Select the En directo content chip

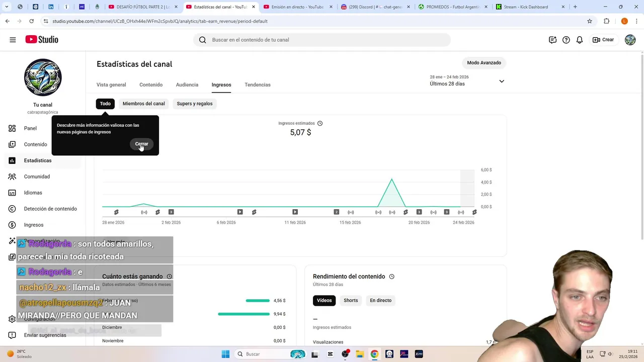[380, 300]
